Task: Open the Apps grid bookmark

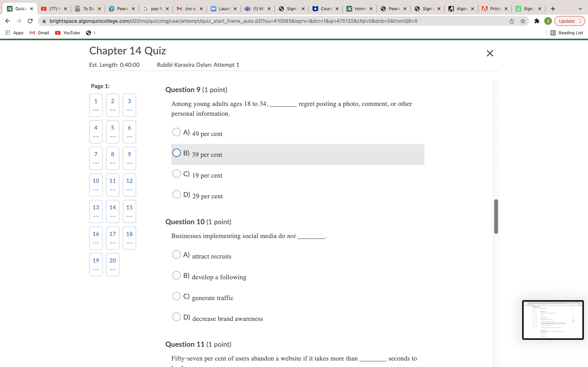Action: (x=14, y=33)
